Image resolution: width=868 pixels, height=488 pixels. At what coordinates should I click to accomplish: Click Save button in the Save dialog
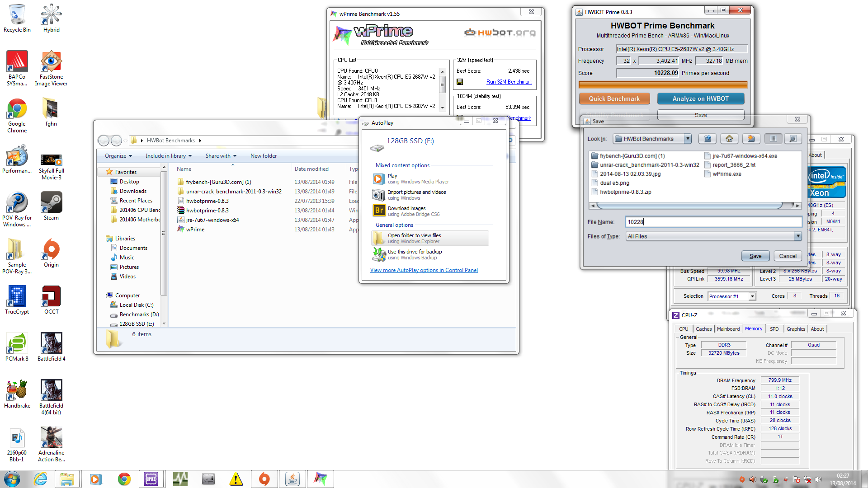(x=755, y=256)
